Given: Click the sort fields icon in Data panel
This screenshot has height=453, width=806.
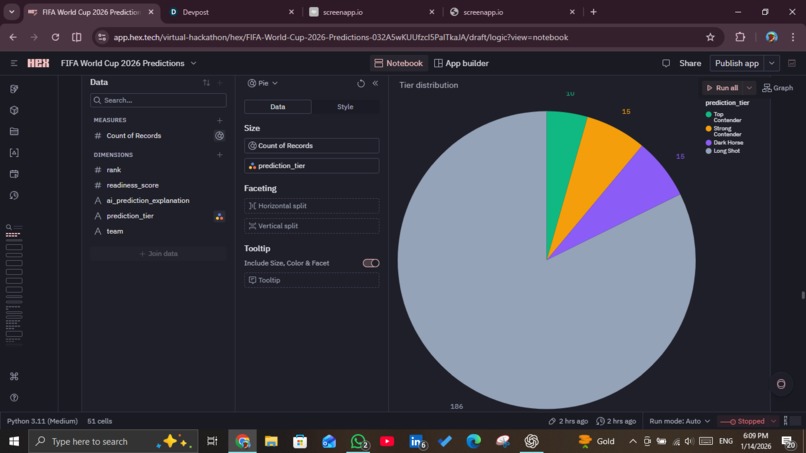Looking at the screenshot, I should click(206, 82).
